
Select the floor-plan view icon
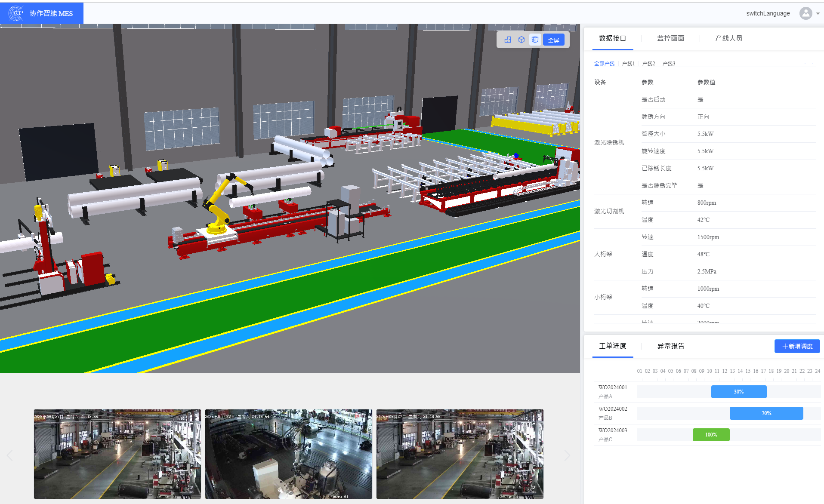pos(508,40)
